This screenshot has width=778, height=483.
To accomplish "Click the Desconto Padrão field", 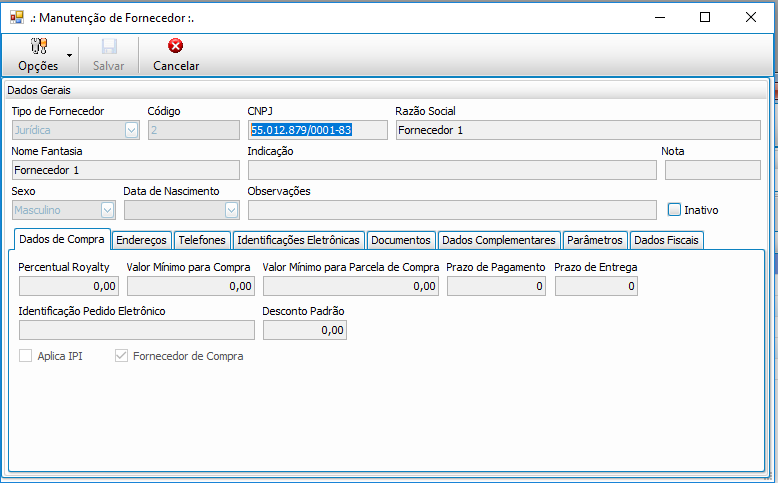I will (x=305, y=330).
